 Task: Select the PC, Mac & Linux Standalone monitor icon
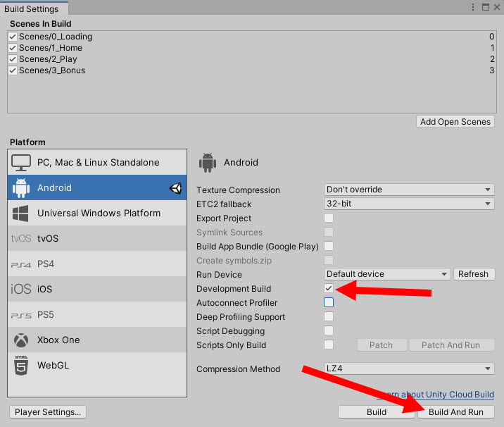click(21, 163)
